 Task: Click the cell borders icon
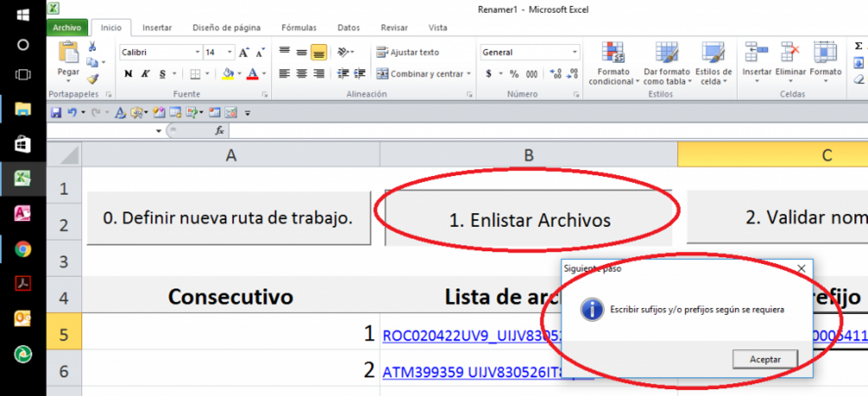195,73
